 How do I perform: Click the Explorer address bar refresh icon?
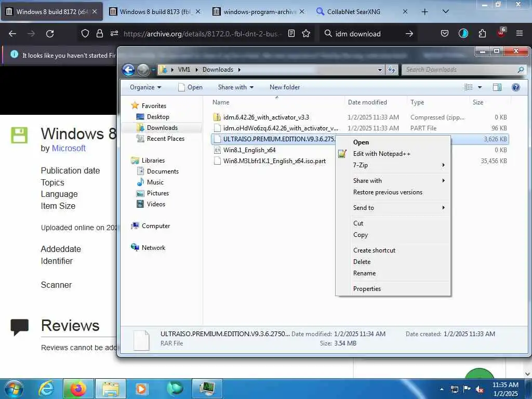click(x=392, y=70)
